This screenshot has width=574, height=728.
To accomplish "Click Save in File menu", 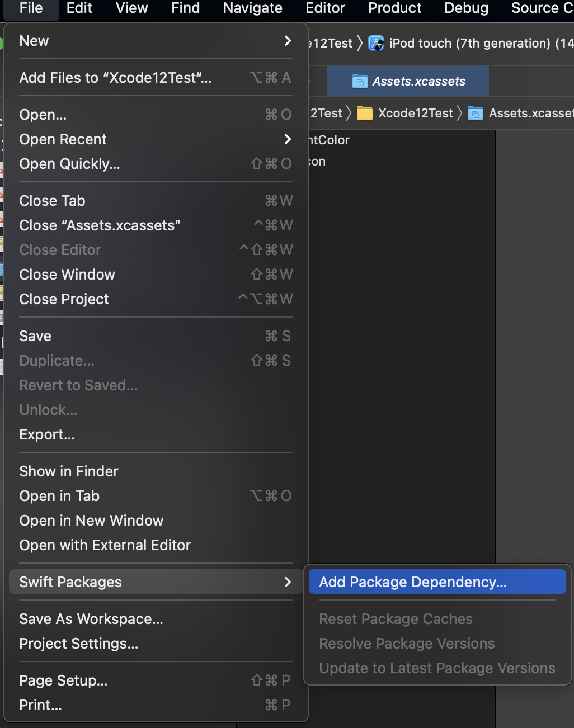I will [156, 336].
